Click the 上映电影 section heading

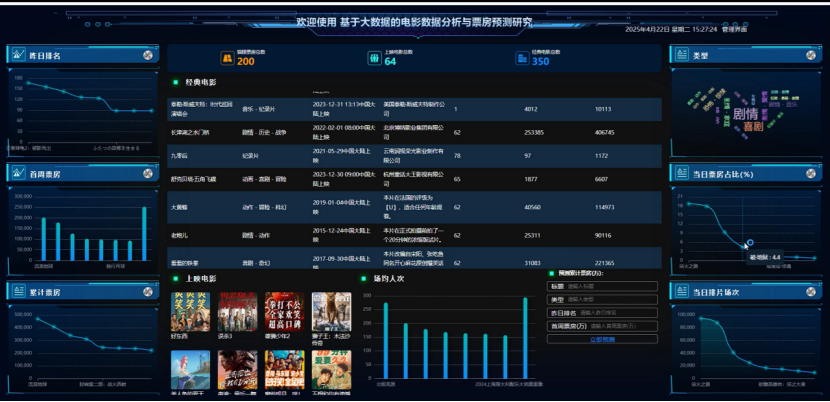[x=201, y=279]
